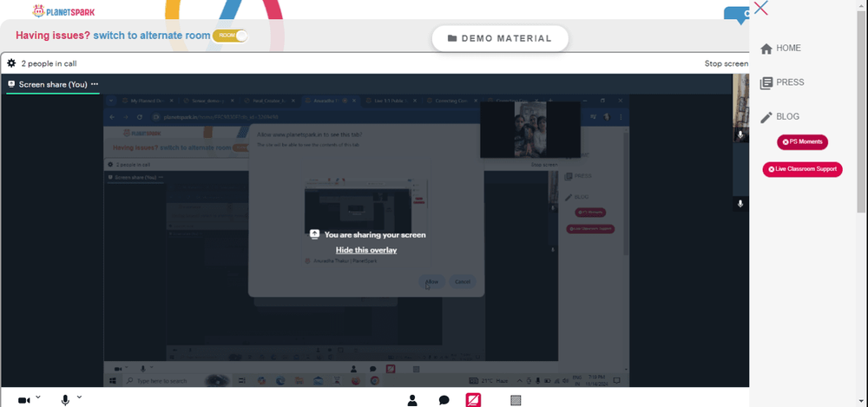This screenshot has height=407, width=868.
Task: Click the red stop-sharing icon
Action: pos(473,400)
